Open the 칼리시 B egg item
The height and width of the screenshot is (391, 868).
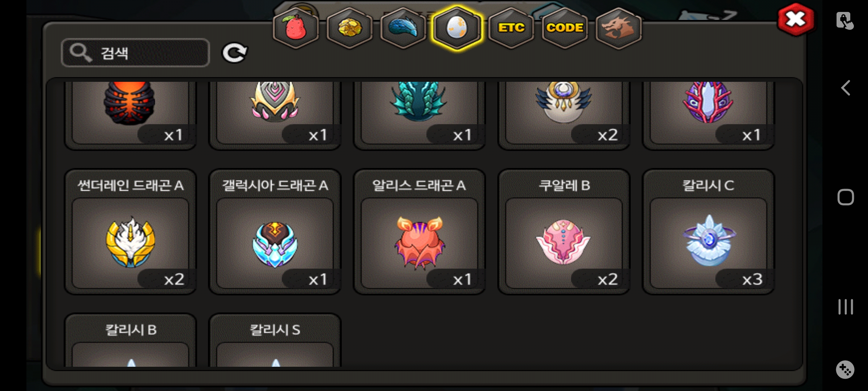tap(130, 340)
